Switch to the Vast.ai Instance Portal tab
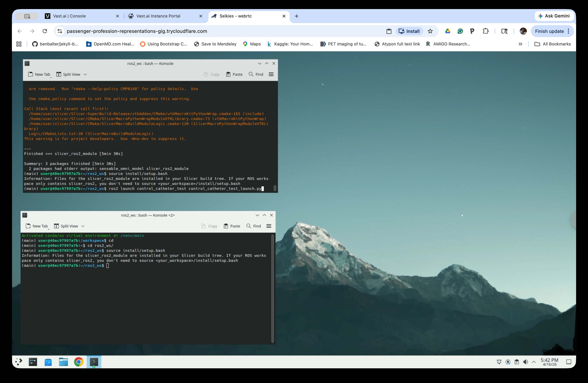 point(158,16)
